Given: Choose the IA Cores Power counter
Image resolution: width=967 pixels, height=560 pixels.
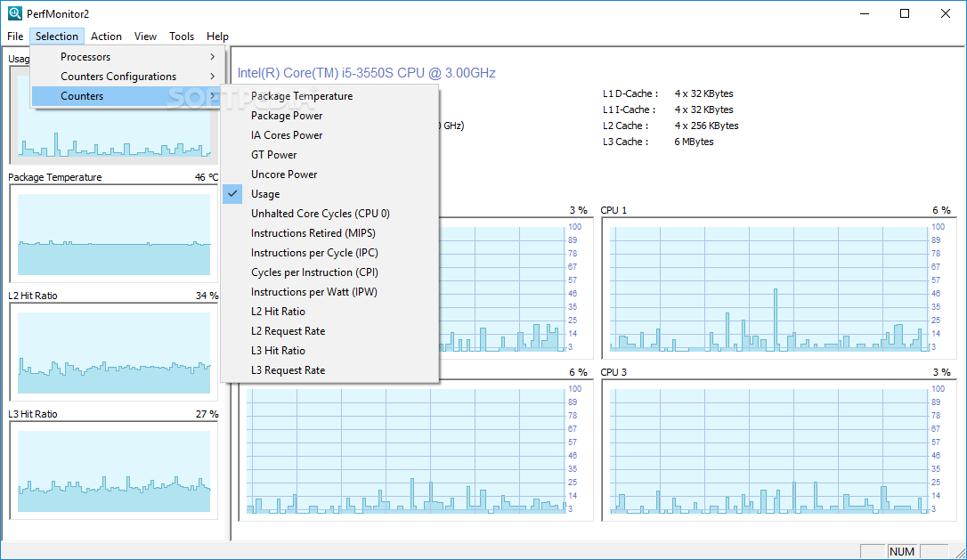Looking at the screenshot, I should 330,135.
